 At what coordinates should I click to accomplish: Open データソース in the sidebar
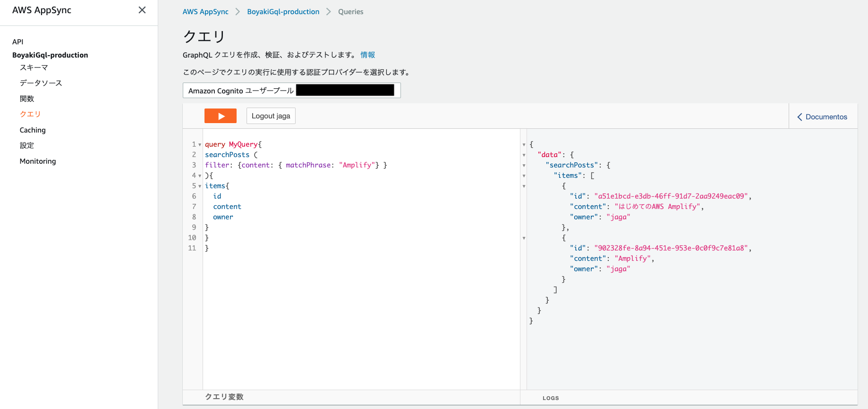tap(41, 83)
